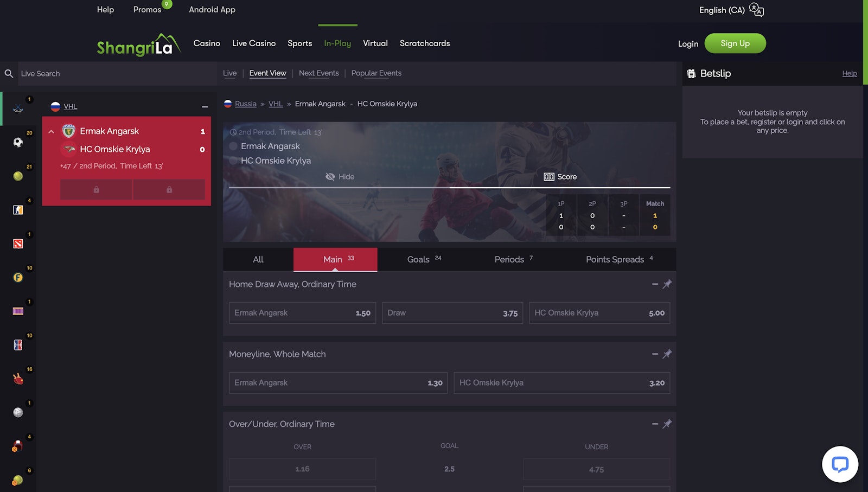The image size is (868, 492).
Task: Pin the Moneyline, Whole Match market
Action: tap(667, 354)
